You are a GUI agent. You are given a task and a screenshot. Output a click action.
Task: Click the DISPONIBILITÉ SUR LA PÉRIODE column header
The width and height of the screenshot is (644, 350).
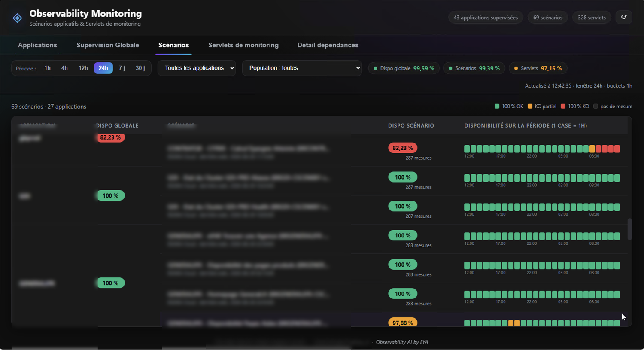pos(526,125)
